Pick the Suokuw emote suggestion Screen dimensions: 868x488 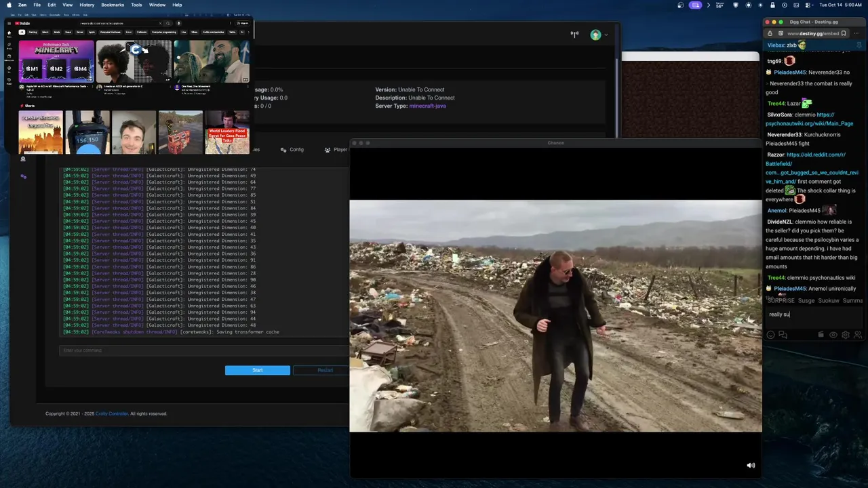829,301
